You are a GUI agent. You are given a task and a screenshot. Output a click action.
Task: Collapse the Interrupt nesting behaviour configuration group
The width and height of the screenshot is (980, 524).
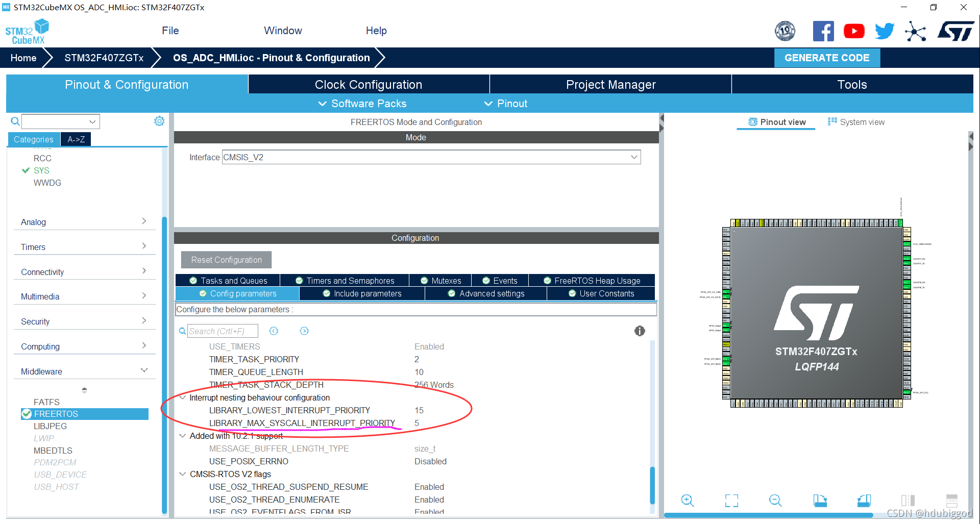[182, 397]
